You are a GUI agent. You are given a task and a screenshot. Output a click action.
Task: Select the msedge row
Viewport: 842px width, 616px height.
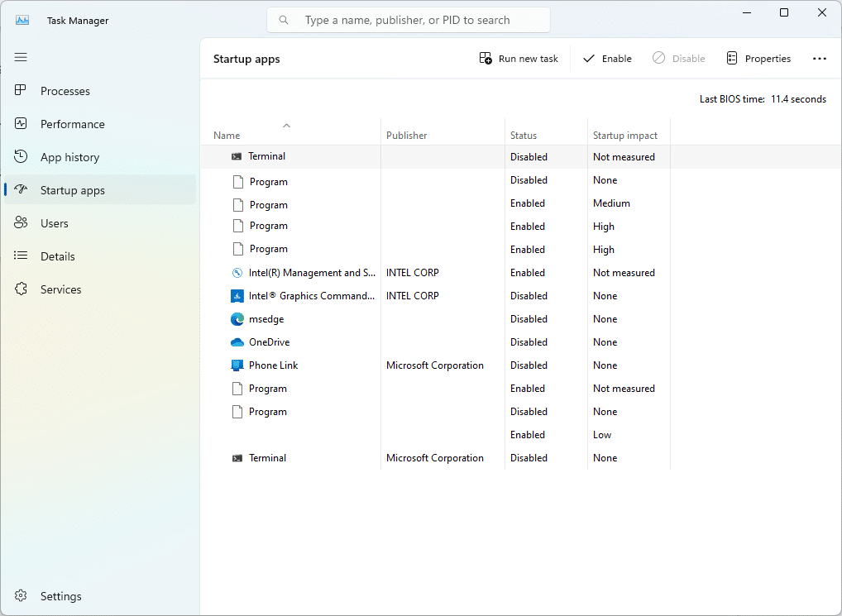[x=436, y=318]
